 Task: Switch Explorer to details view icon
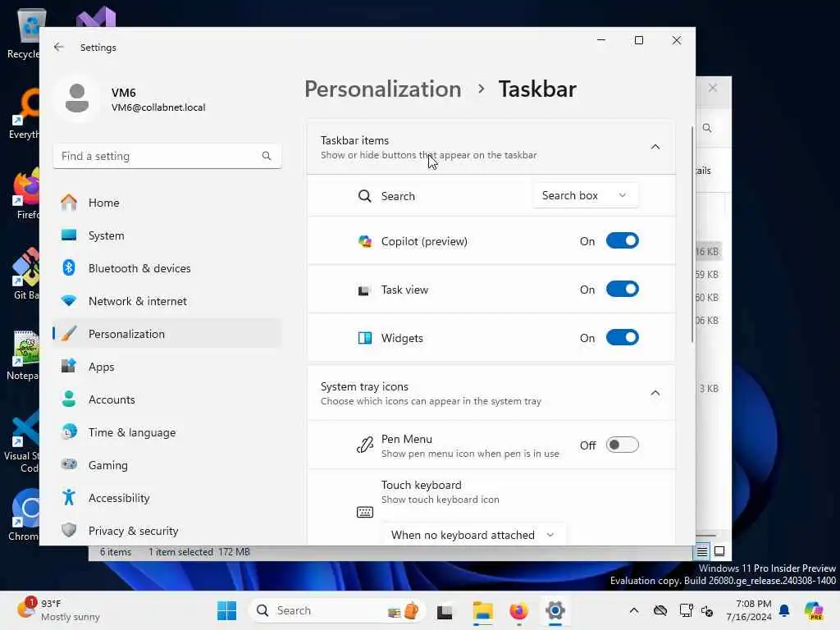pyautogui.click(x=702, y=551)
